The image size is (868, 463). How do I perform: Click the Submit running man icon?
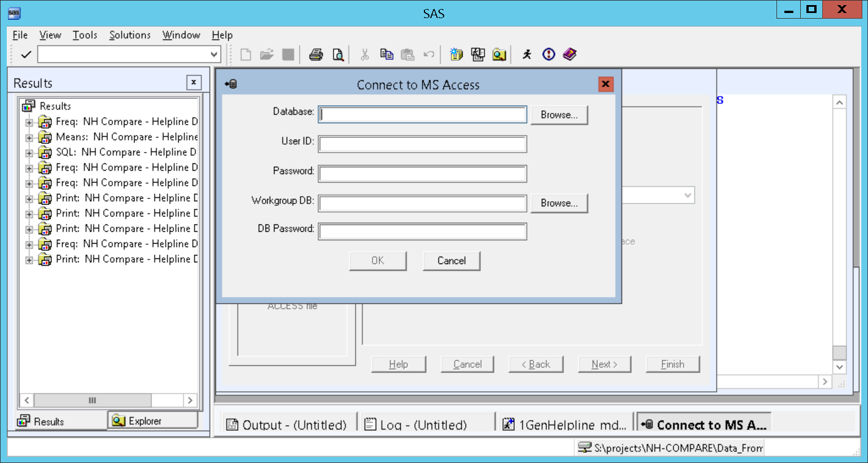tap(527, 54)
